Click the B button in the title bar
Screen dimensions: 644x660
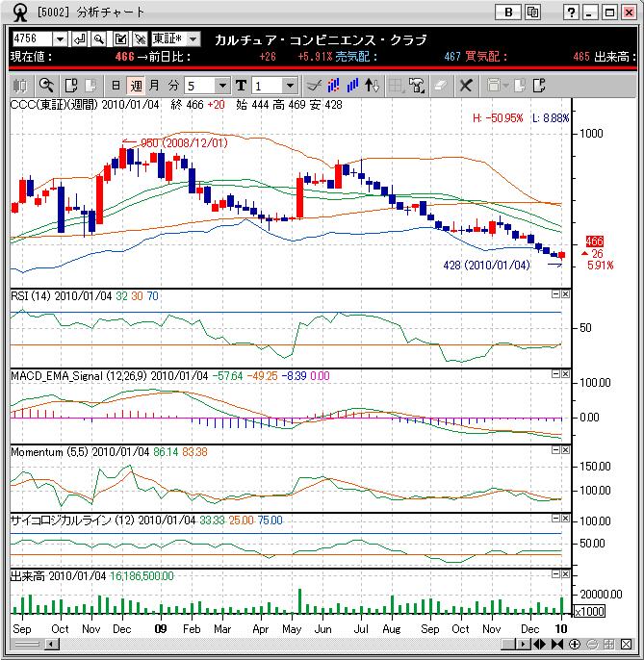tap(508, 13)
